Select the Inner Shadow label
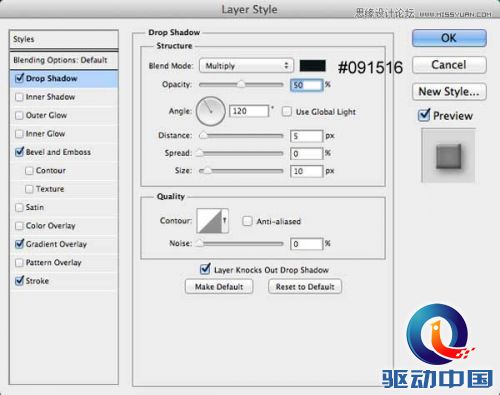This screenshot has height=395, width=500. pyautogui.click(x=50, y=97)
